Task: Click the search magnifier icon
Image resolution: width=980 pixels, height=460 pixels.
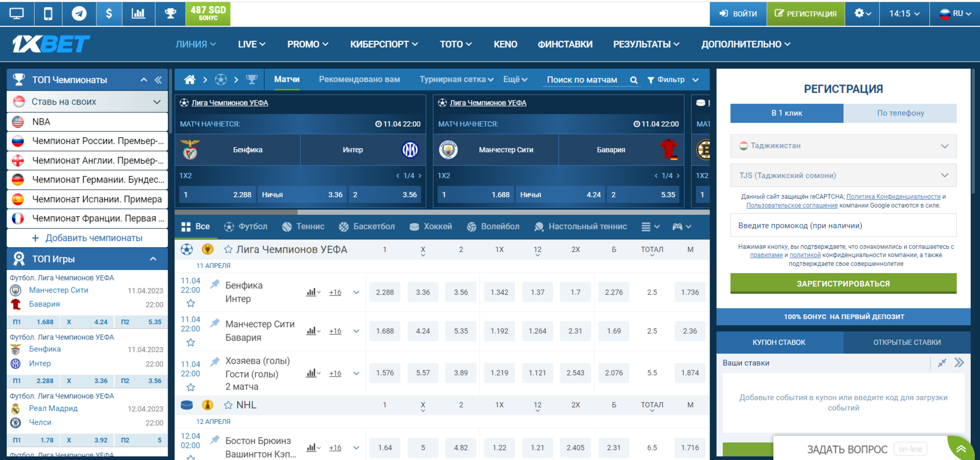Action: coord(634,80)
